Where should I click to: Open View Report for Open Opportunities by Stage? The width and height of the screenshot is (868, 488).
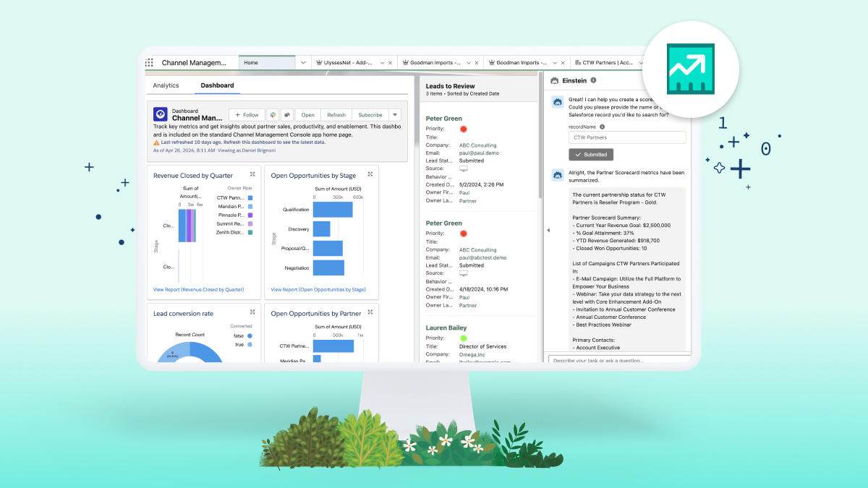pyautogui.click(x=317, y=289)
